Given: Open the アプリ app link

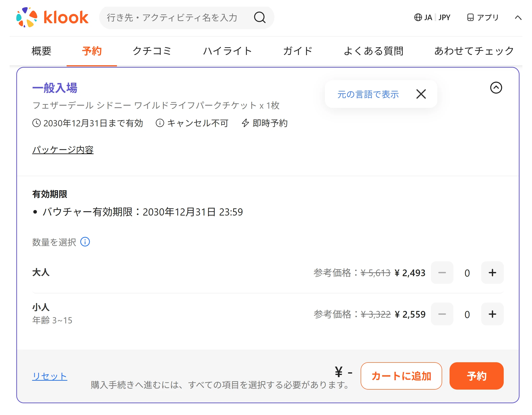Looking at the screenshot, I should click(x=483, y=18).
